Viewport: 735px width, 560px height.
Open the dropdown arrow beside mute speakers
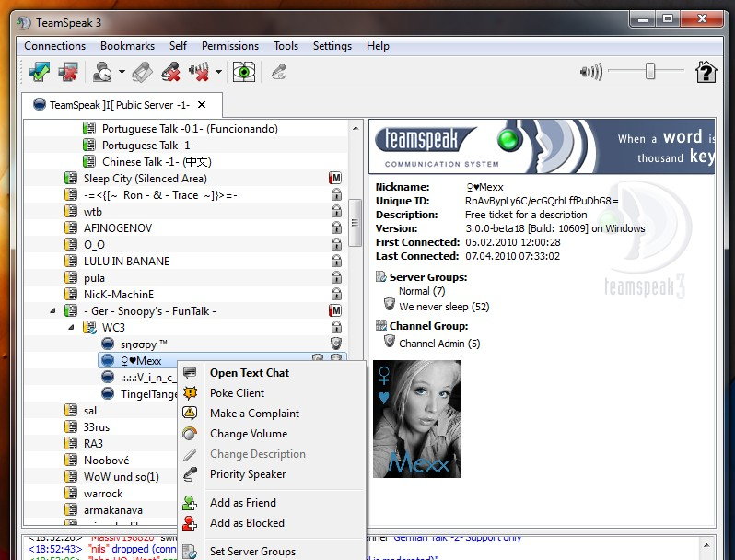click(218, 72)
